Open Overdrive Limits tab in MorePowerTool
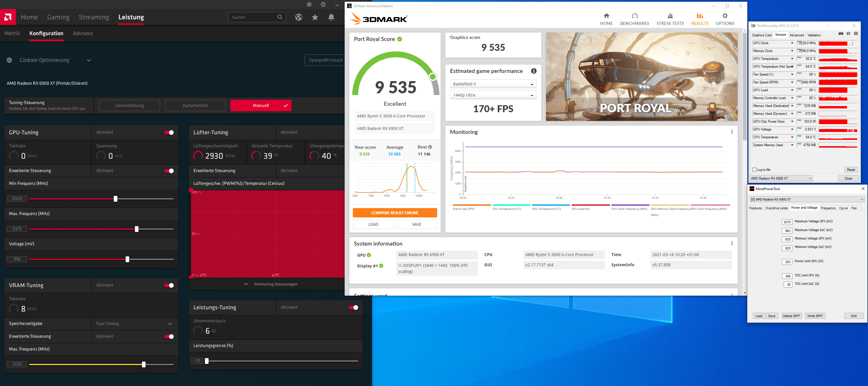 tap(776, 208)
